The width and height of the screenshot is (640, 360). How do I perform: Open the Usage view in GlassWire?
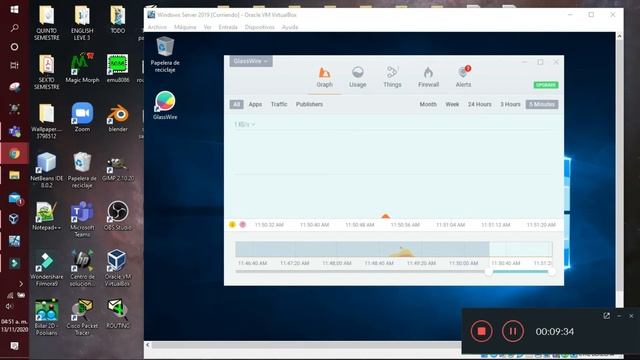click(358, 77)
